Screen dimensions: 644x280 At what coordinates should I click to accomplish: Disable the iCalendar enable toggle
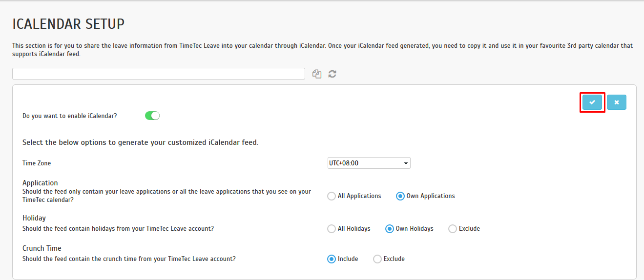click(152, 116)
